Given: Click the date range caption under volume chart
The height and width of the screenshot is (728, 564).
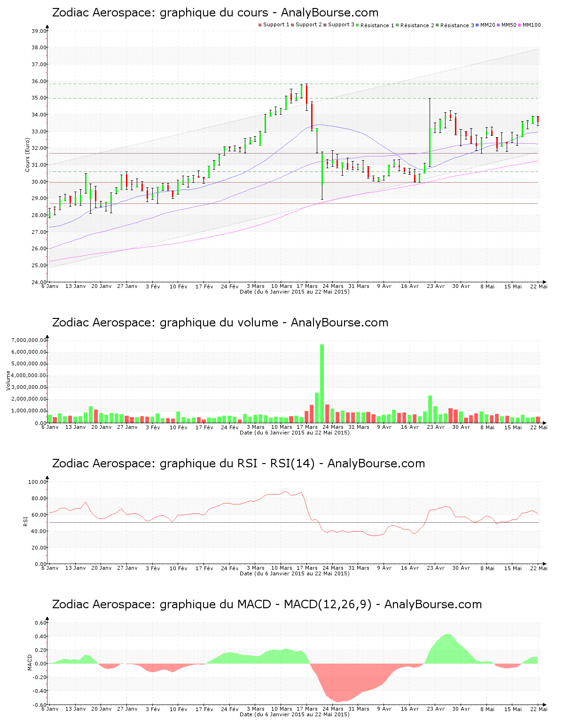Looking at the screenshot, I should [295, 433].
